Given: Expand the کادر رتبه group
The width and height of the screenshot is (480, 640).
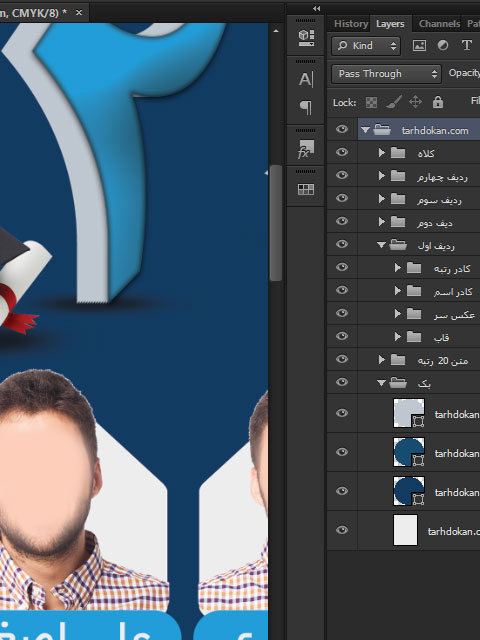Looking at the screenshot, I should (x=398, y=268).
